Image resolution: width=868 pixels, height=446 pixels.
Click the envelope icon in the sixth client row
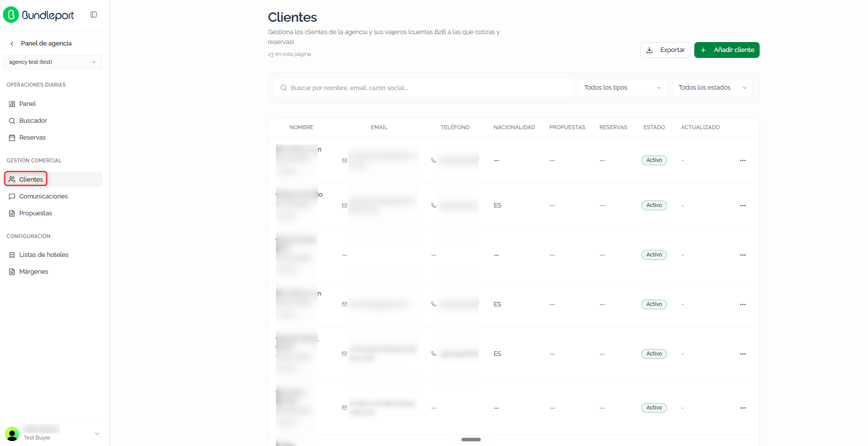pyautogui.click(x=344, y=408)
